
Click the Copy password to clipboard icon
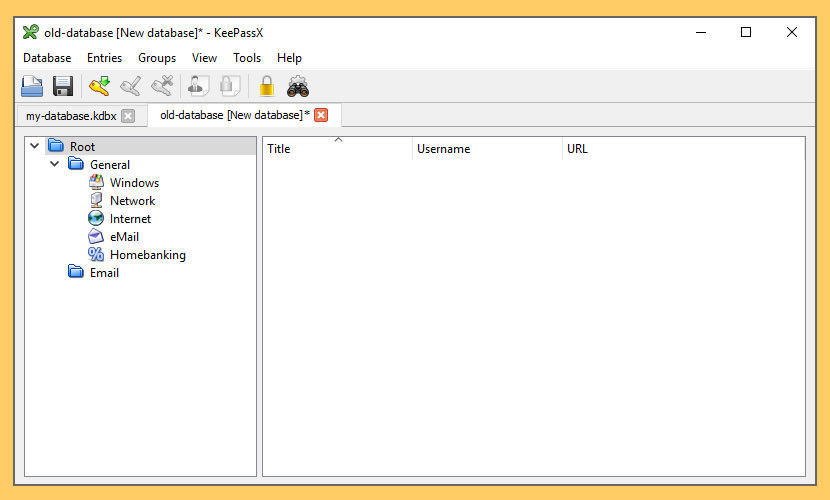[230, 86]
